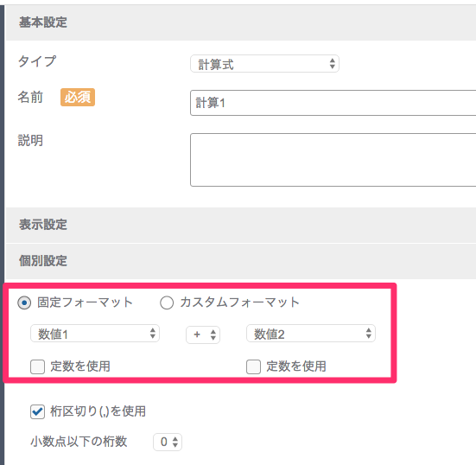Enable 定数を使用 under 数値1
This screenshot has width=476, height=465.
(x=38, y=366)
